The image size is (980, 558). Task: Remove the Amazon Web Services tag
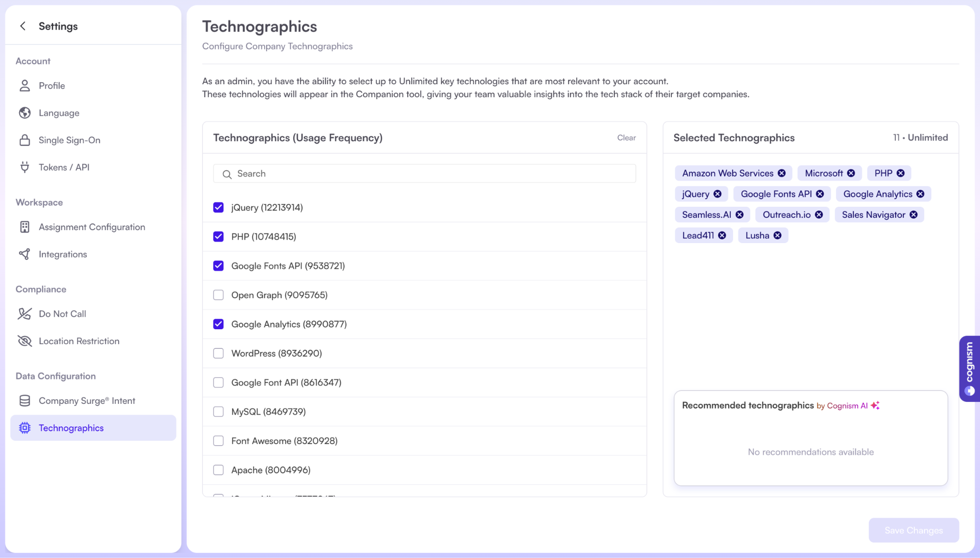click(781, 173)
